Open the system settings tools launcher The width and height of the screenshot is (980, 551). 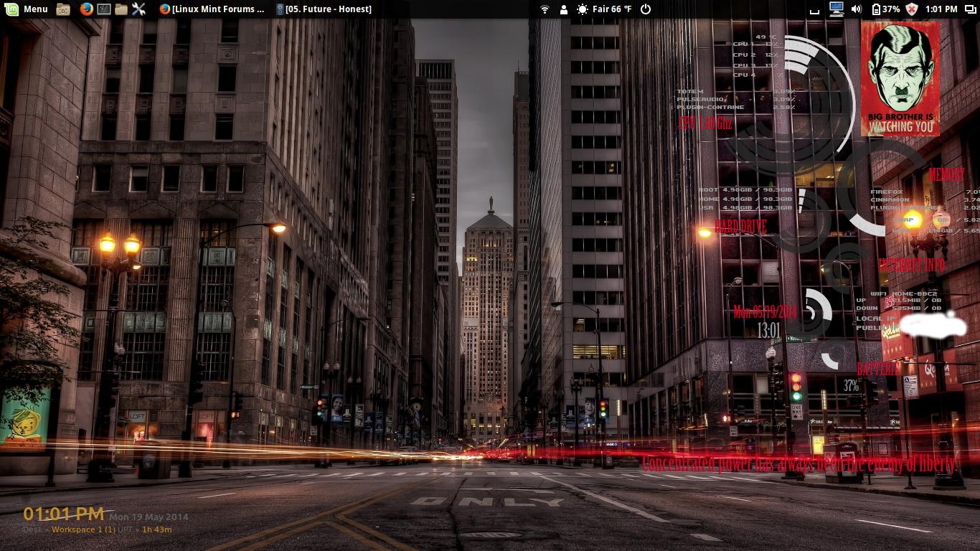pyautogui.click(x=139, y=9)
